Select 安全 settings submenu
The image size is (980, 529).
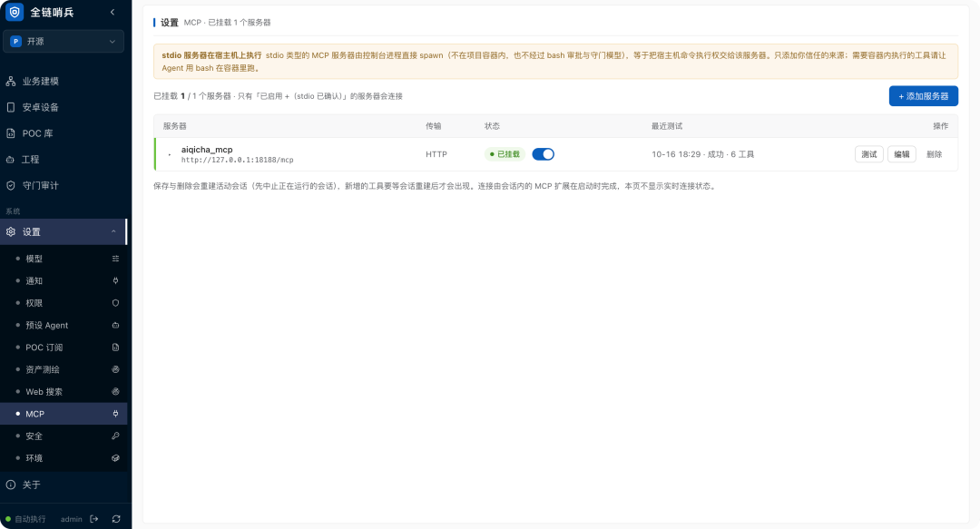point(64,436)
